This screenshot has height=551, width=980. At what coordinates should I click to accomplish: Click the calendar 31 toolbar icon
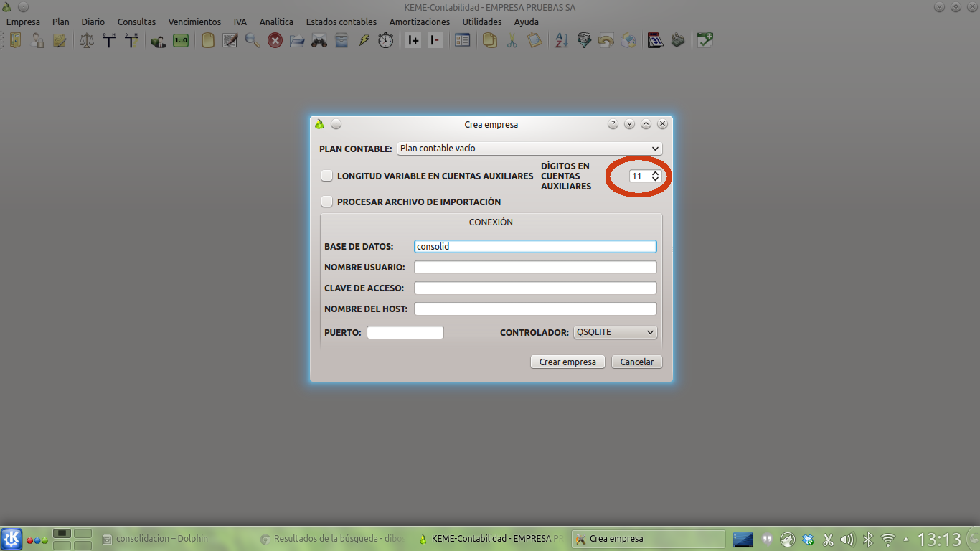click(655, 41)
